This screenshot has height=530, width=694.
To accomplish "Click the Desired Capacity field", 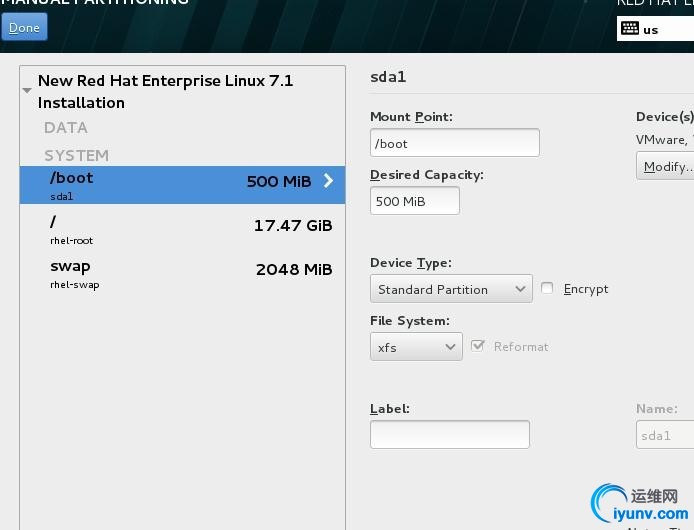I will [414, 201].
